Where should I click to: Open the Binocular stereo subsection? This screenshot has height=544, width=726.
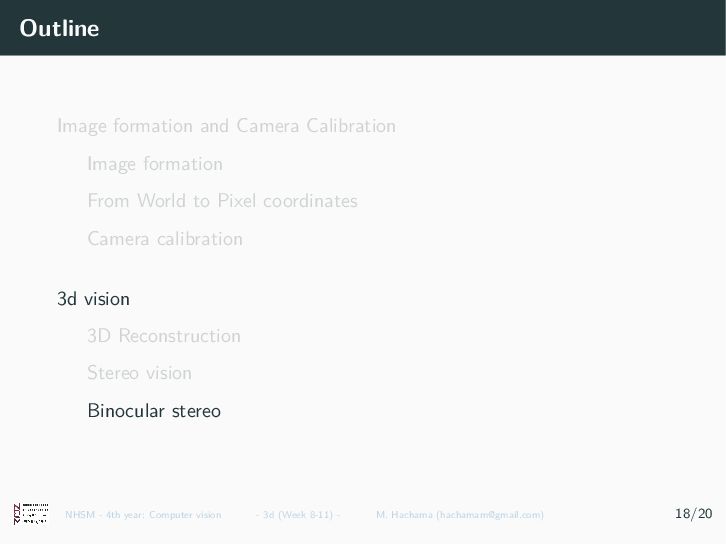(x=154, y=411)
